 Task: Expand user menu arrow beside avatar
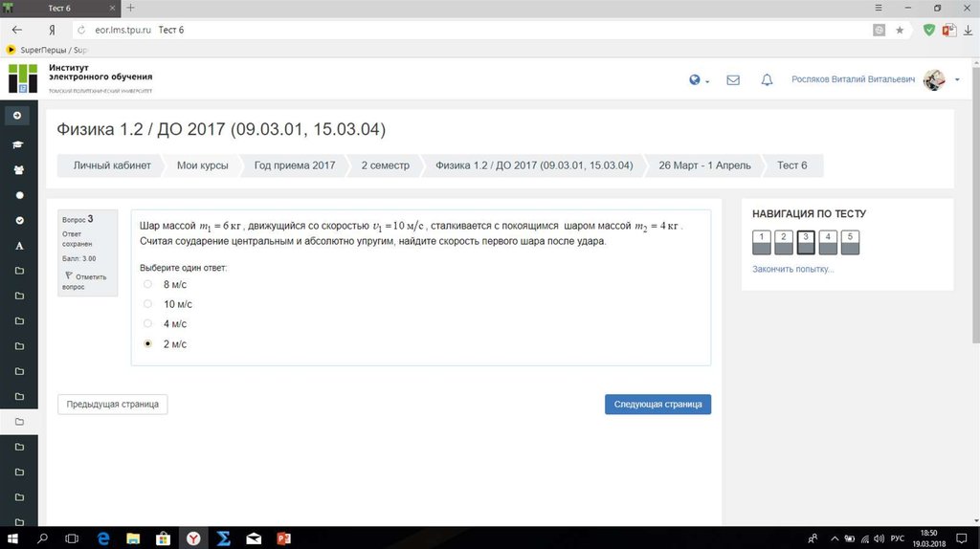click(957, 80)
